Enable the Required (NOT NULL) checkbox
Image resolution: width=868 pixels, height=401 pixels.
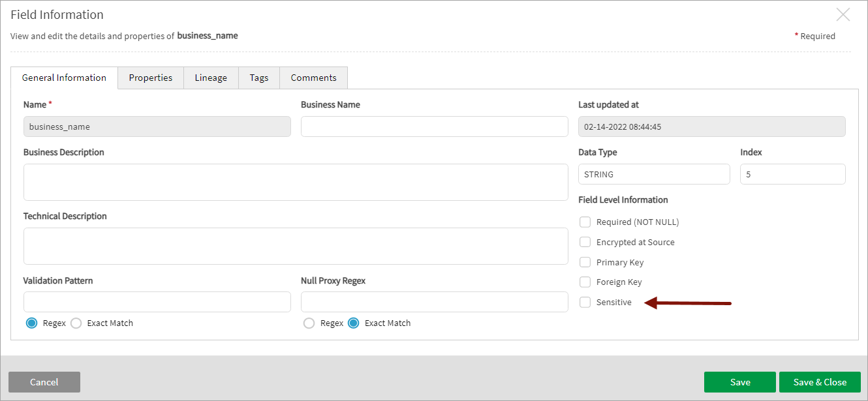pyautogui.click(x=585, y=222)
